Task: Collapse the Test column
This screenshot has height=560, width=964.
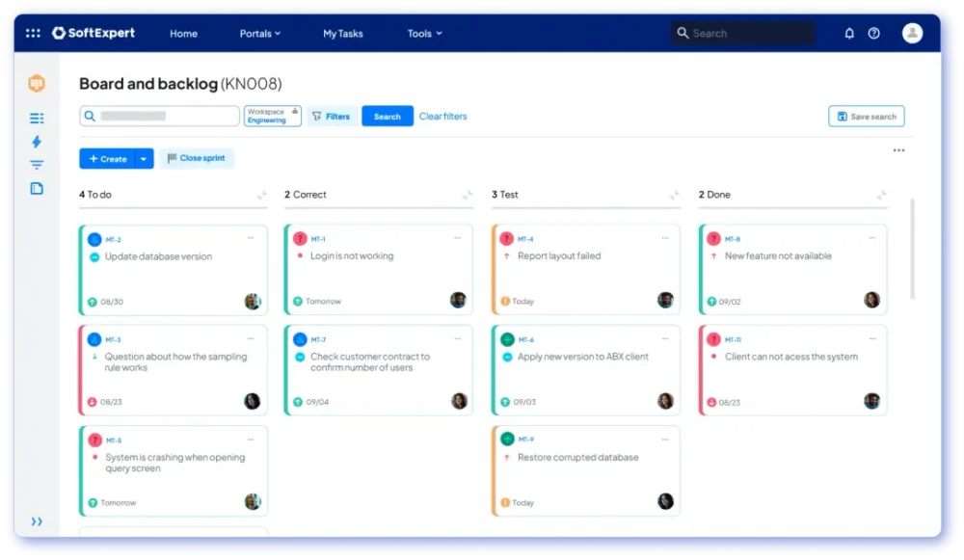Action: (674, 196)
